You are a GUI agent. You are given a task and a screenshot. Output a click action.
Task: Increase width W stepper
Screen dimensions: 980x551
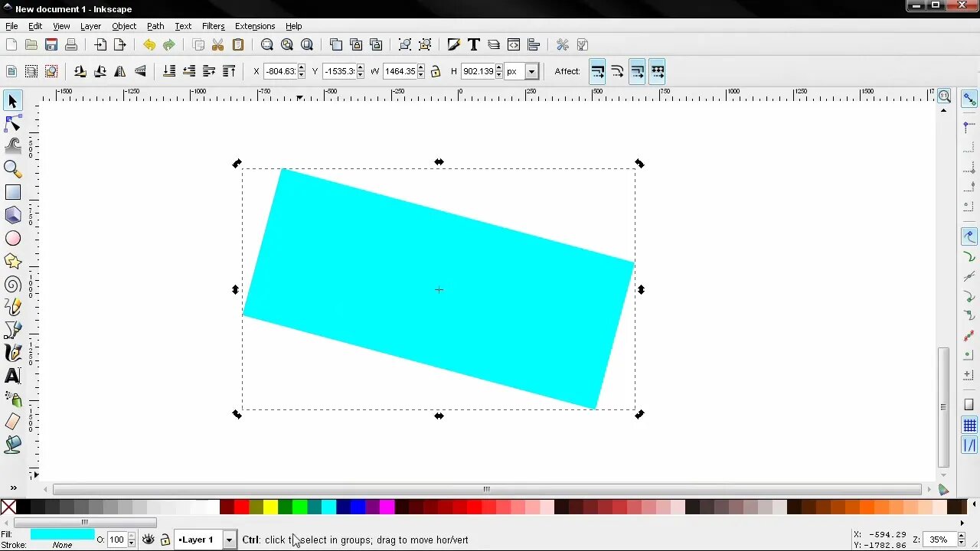tap(420, 67)
